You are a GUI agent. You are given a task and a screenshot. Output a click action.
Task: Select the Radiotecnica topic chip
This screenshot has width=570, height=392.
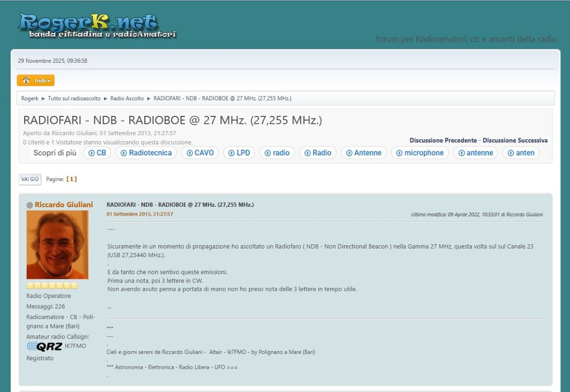pyautogui.click(x=146, y=153)
